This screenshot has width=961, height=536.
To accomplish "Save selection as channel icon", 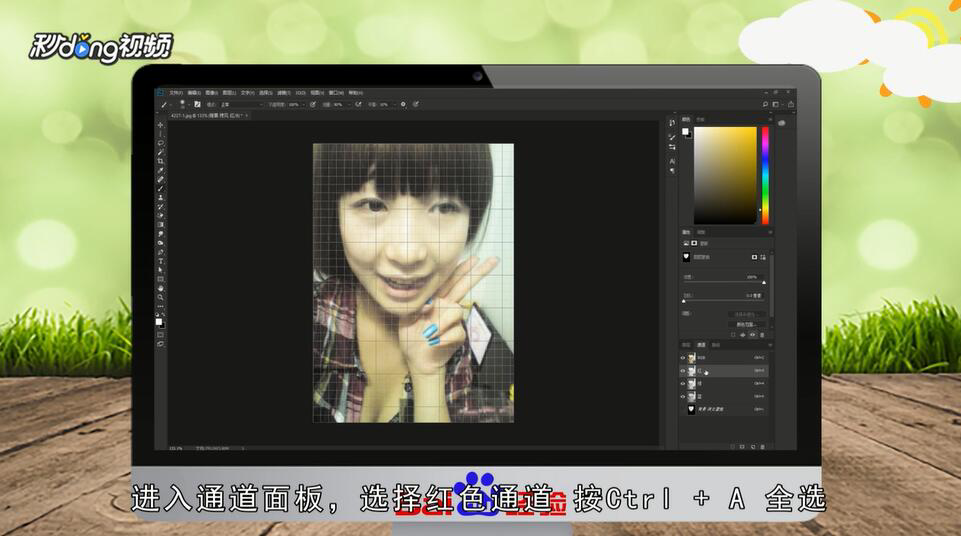I will tap(742, 447).
